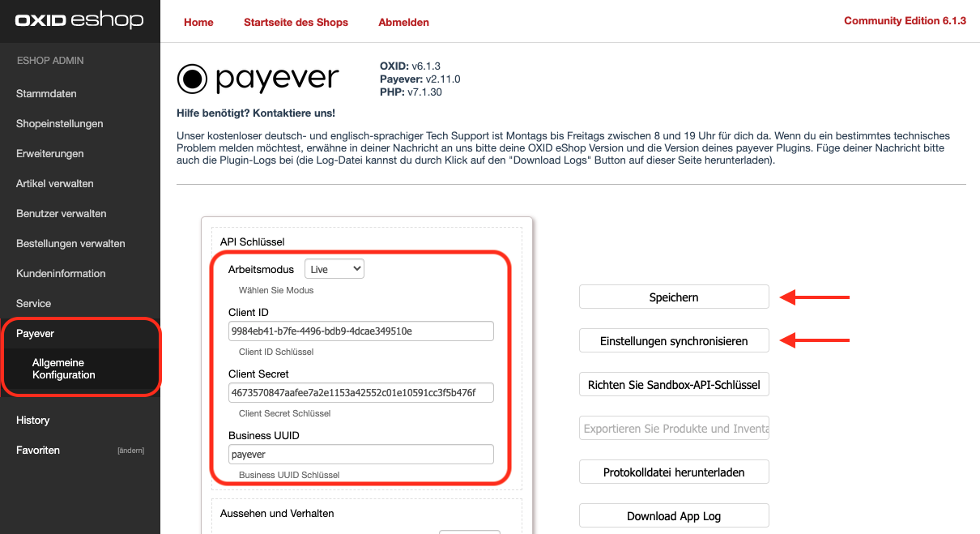980x534 pixels.
Task: Click Exportieren Sie Produkte und Inventar button
Action: coord(674,429)
